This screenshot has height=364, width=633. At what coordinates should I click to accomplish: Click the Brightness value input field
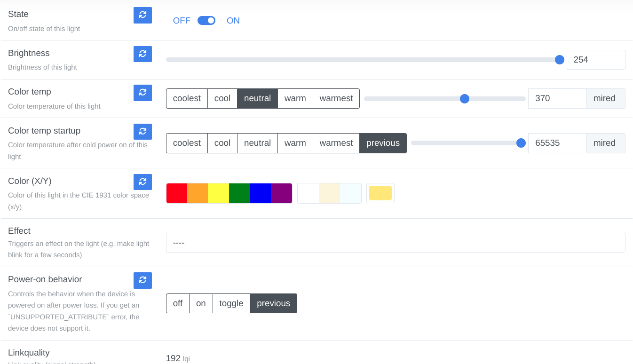point(596,60)
